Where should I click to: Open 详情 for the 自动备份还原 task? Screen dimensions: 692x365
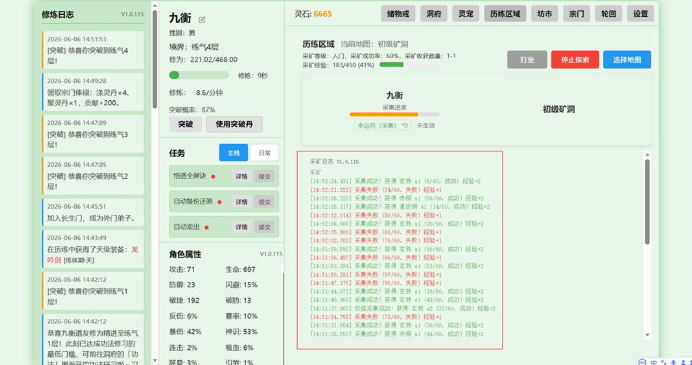point(241,202)
